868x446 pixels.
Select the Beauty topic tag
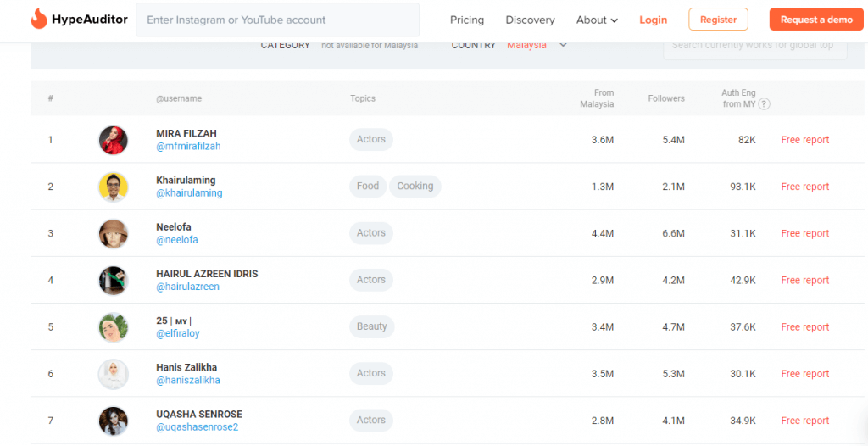(372, 327)
